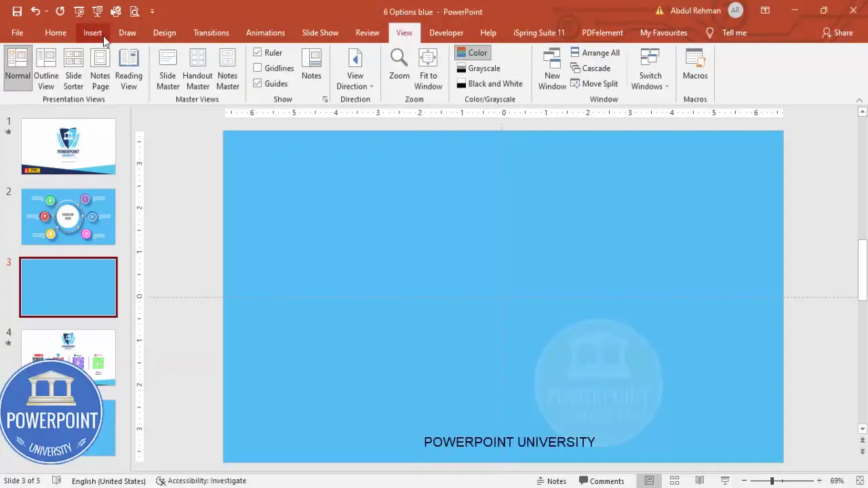Click the vertical scrollbar of slide pane
Viewport: 868px width, 488px height.
pos(863,270)
